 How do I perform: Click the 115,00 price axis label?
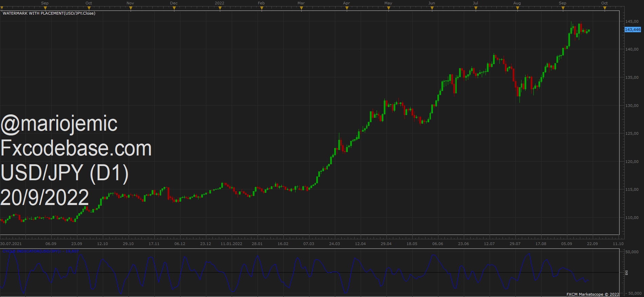(632, 189)
